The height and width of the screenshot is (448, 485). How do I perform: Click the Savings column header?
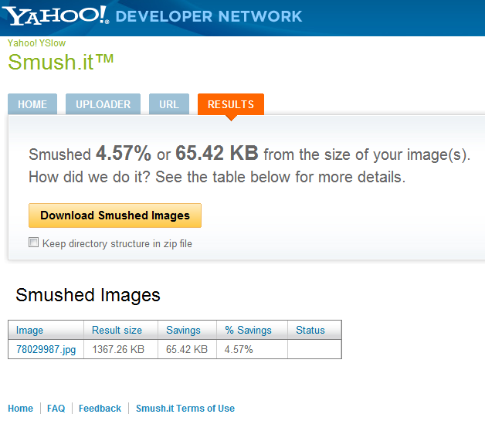(187, 330)
